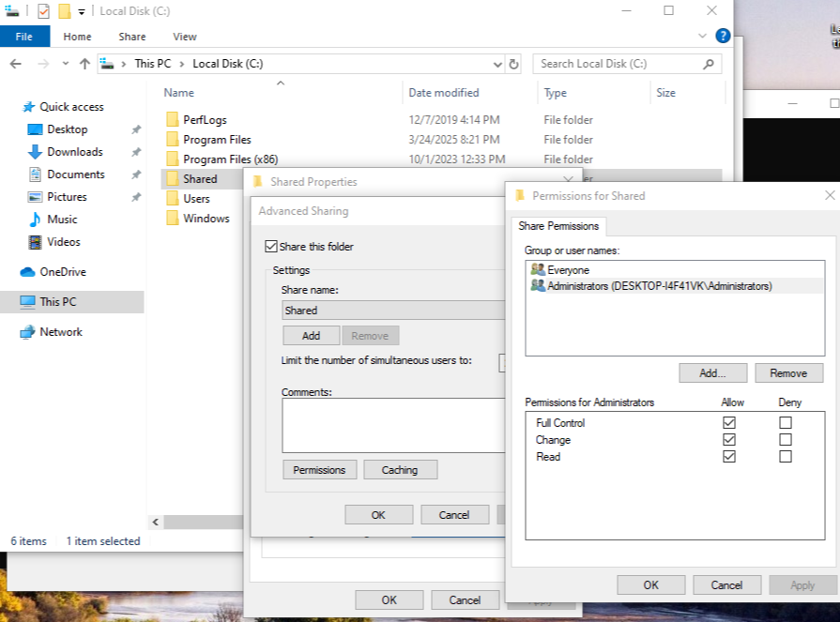Click the Windows folder icon
This screenshot has height=622, width=840.
[172, 219]
